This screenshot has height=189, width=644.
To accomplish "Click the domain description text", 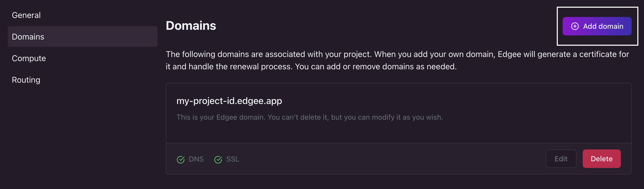I will (x=310, y=117).
